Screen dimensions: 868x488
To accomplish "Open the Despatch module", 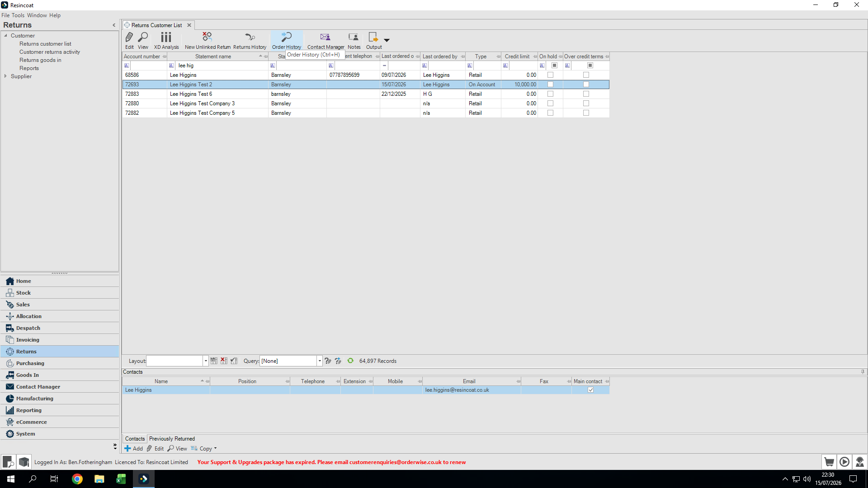I will [60, 328].
